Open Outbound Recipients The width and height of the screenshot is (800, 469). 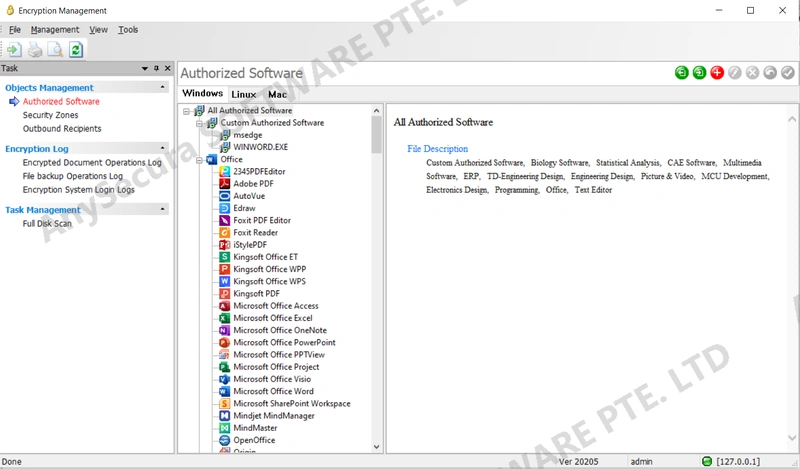coord(62,129)
